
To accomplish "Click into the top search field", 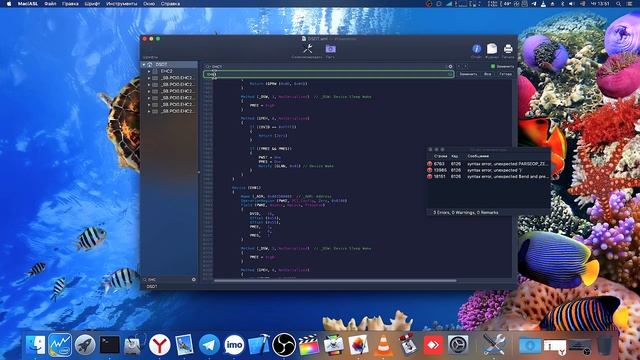I will point(329,67).
